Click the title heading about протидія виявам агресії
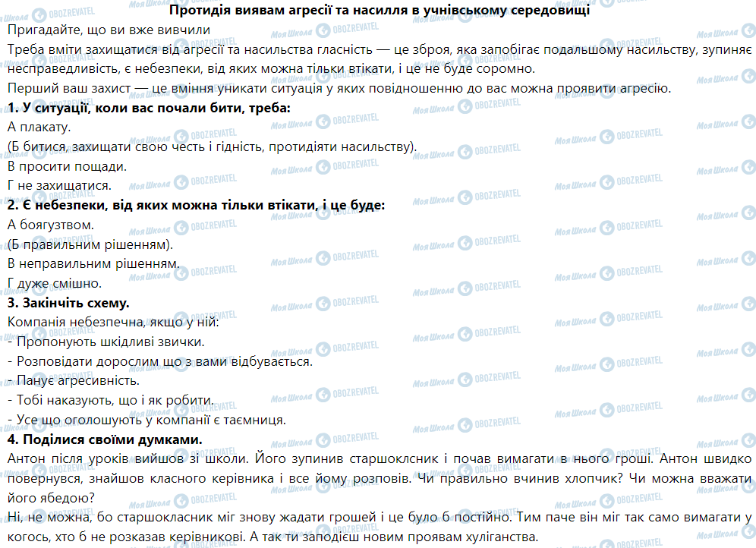Screen dimensions: 756x548 [x=378, y=11]
